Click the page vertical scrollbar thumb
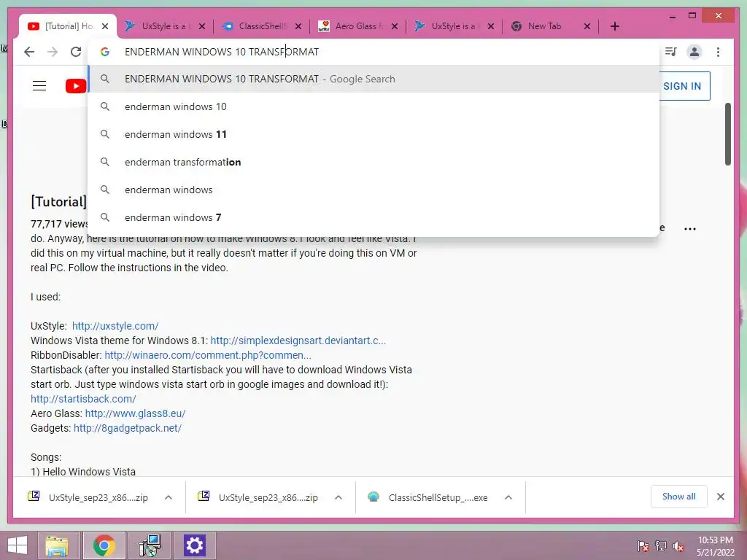747x560 pixels. (x=728, y=134)
